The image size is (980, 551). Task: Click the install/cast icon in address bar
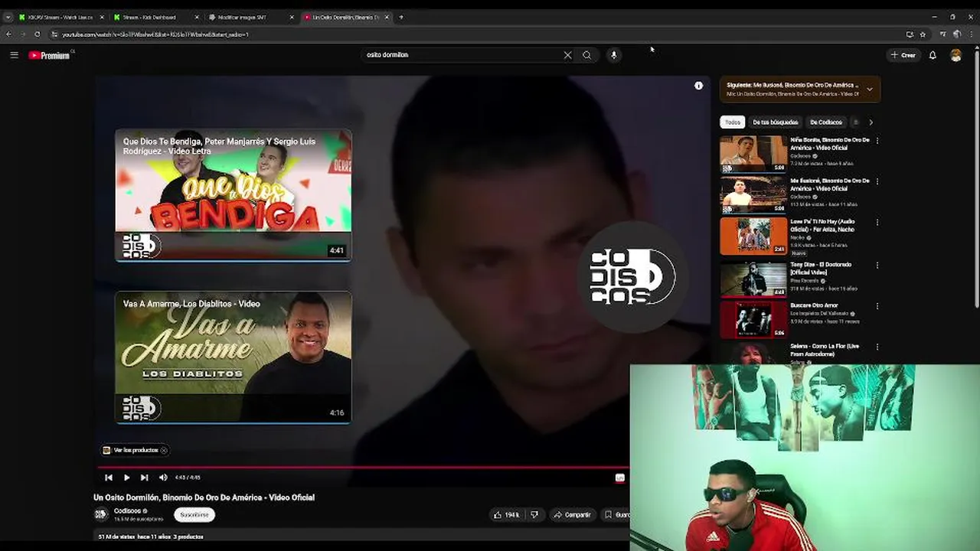pos(910,34)
